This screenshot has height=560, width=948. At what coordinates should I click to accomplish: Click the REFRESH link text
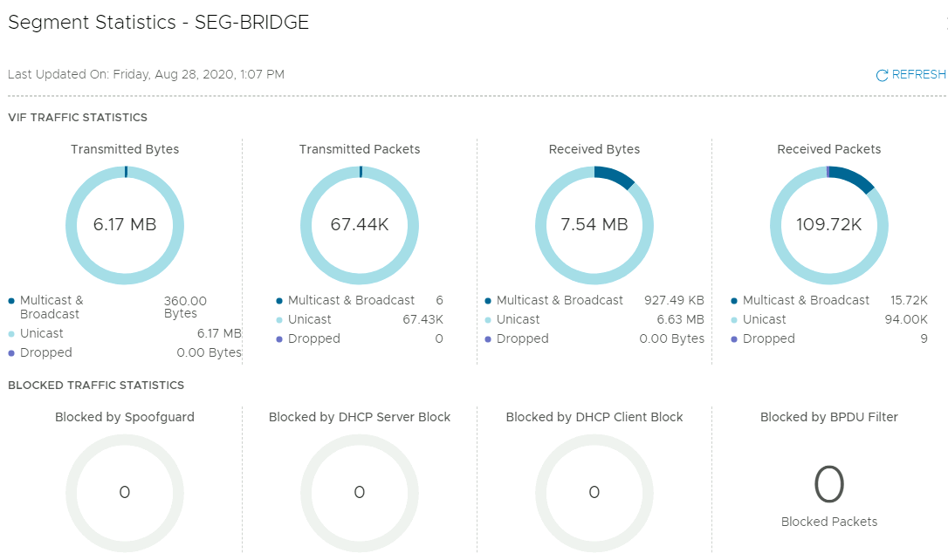(918, 75)
